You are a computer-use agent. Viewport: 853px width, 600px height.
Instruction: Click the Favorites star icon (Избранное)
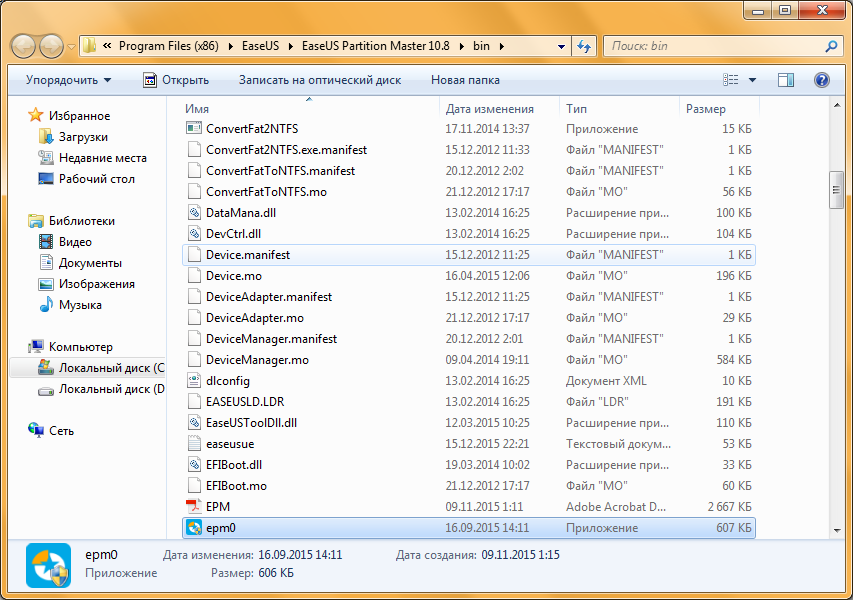(36, 115)
